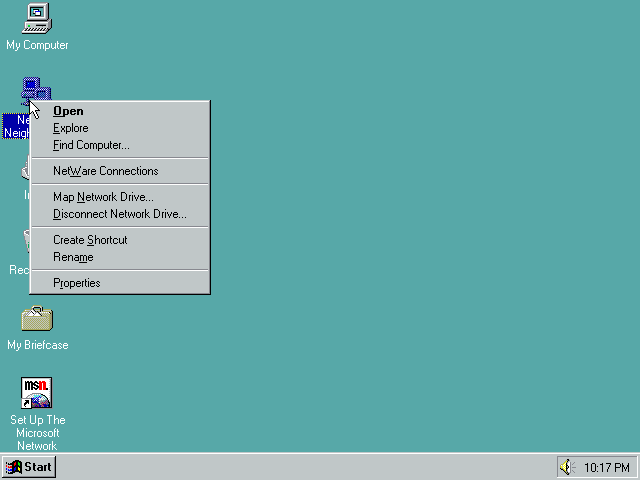Click the 10:17 PM taskbar clock
640x480 pixels.
(x=607, y=467)
